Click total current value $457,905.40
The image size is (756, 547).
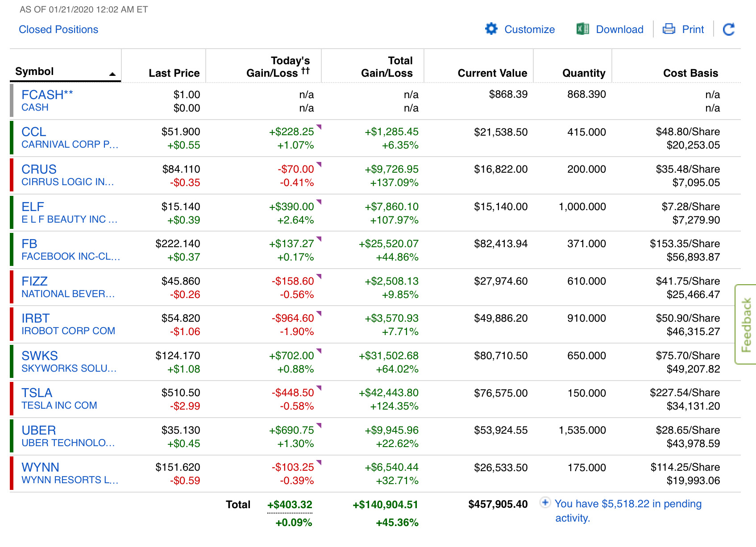(x=498, y=504)
